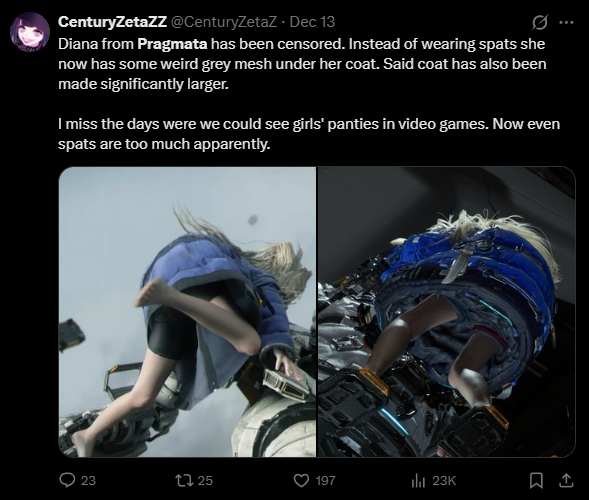Viewport: 589px width, 500px height.
Task: Click the reply speech bubble icon
Action: pos(68,480)
